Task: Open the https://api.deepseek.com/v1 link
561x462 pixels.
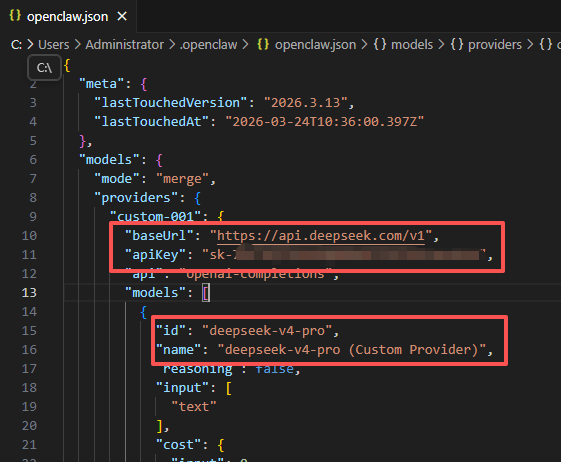Action: (321, 236)
